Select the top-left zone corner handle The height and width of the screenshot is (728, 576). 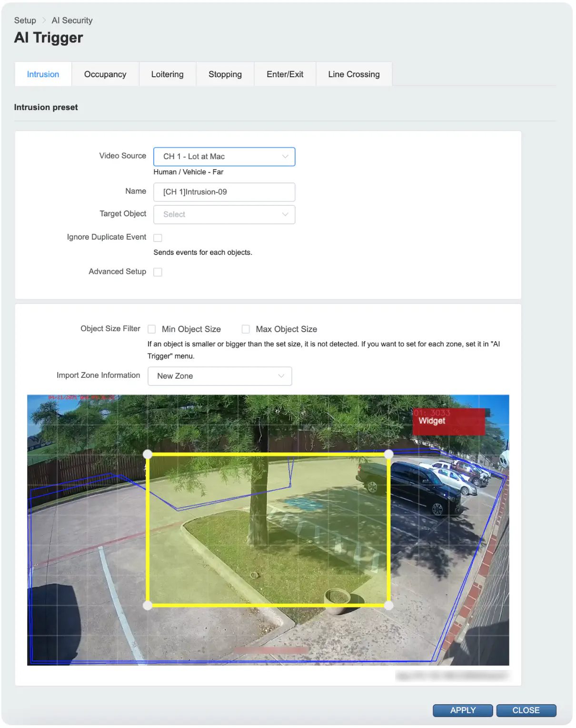click(x=148, y=454)
